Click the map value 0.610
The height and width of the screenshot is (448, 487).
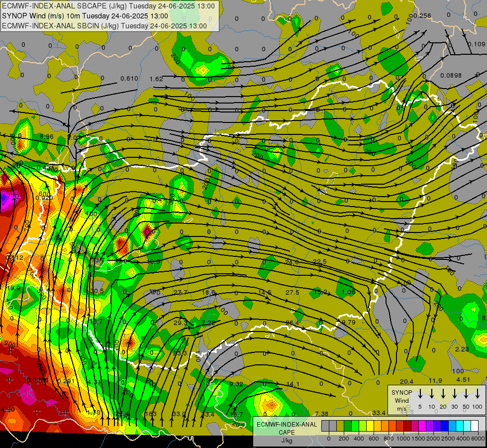(129, 79)
